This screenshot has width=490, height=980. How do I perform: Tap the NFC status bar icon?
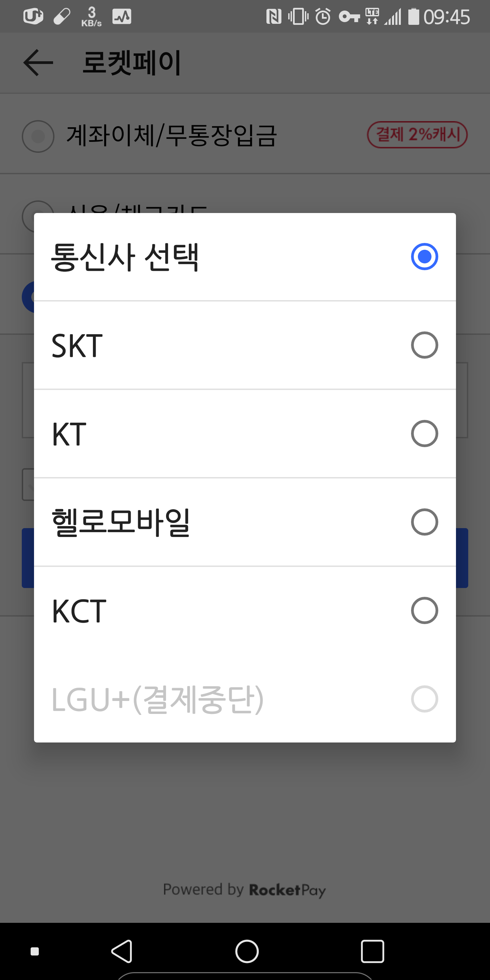[274, 17]
